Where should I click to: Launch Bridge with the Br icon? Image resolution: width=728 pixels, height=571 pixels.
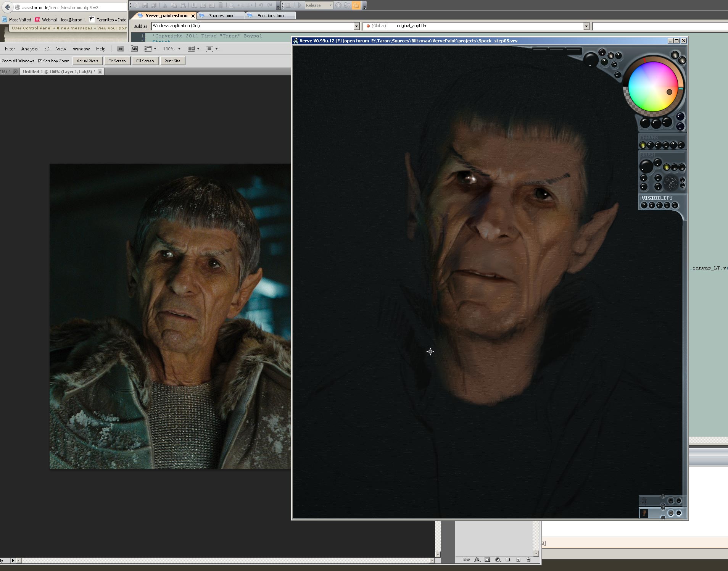[x=121, y=49]
